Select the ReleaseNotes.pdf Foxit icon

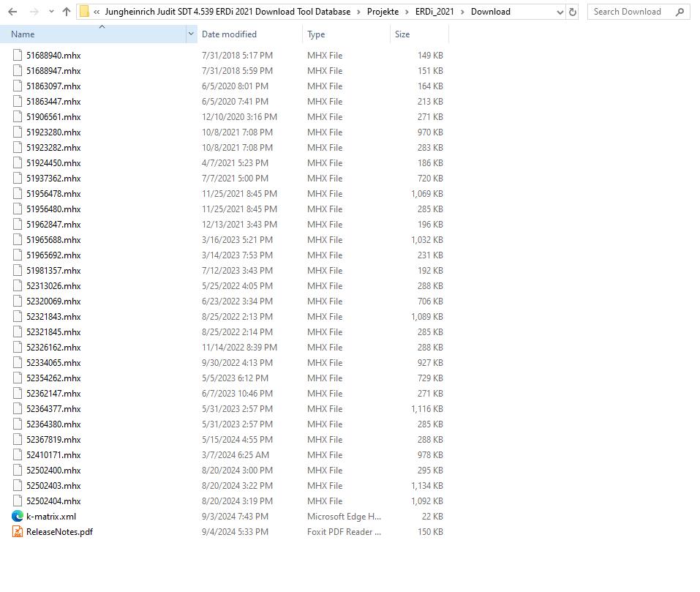(18, 531)
